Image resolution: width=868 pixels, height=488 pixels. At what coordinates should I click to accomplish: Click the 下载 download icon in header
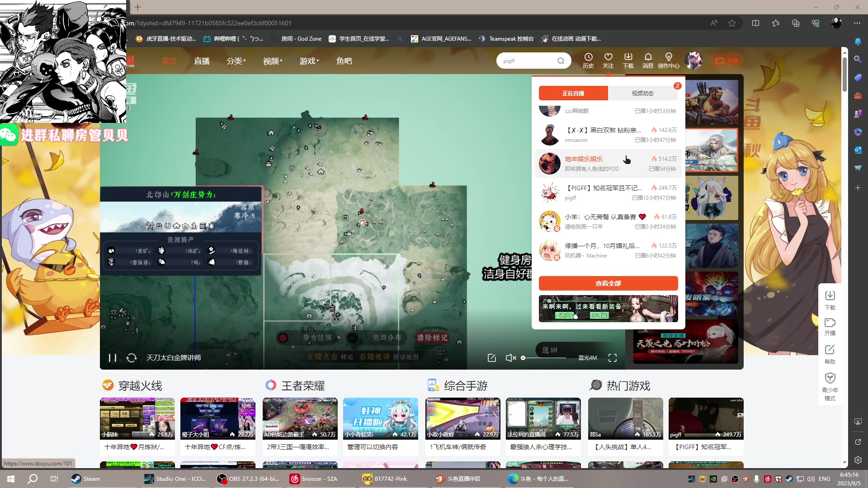point(628,61)
